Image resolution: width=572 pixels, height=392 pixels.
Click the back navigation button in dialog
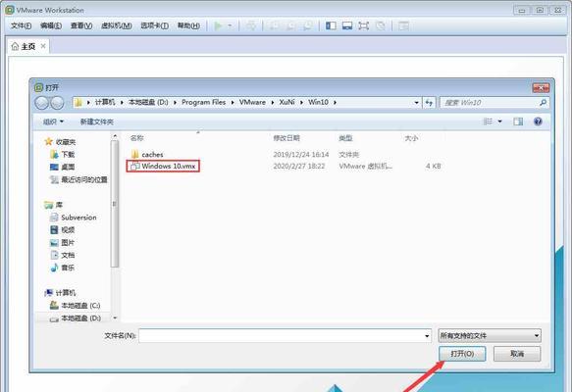click(41, 103)
